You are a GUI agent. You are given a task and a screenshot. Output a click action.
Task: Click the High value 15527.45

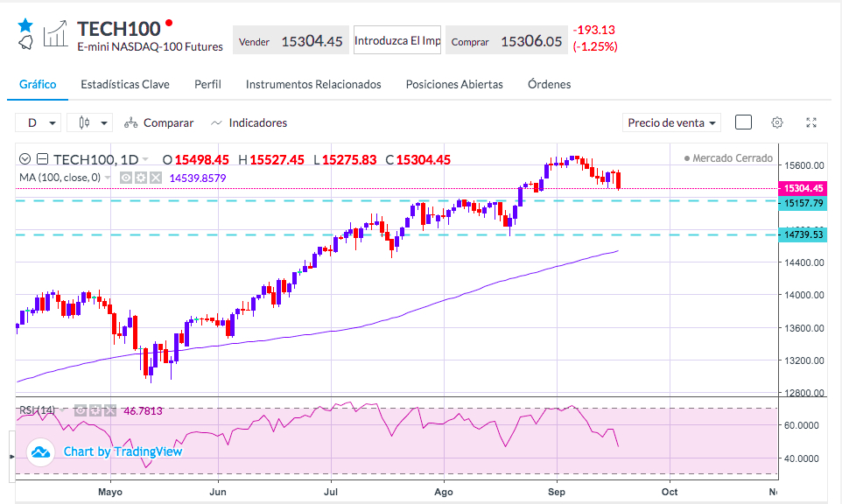point(277,160)
